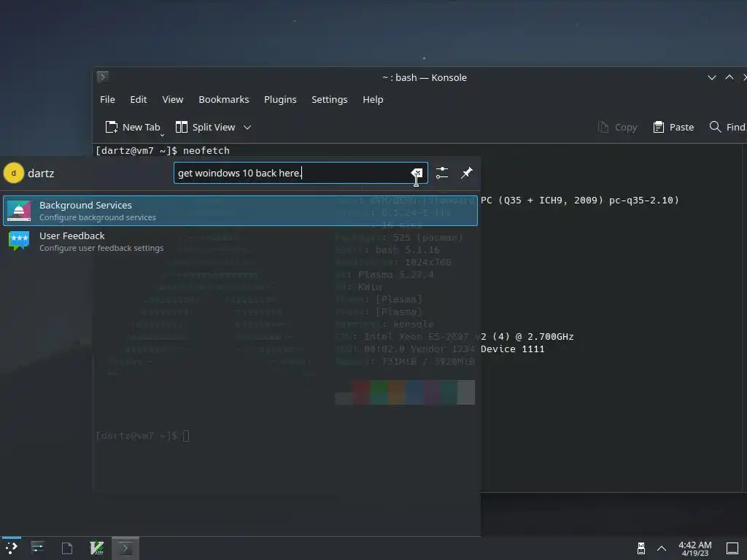Viewport: 747px width, 560px height.
Task: Pin the search launcher open
Action: (x=467, y=173)
